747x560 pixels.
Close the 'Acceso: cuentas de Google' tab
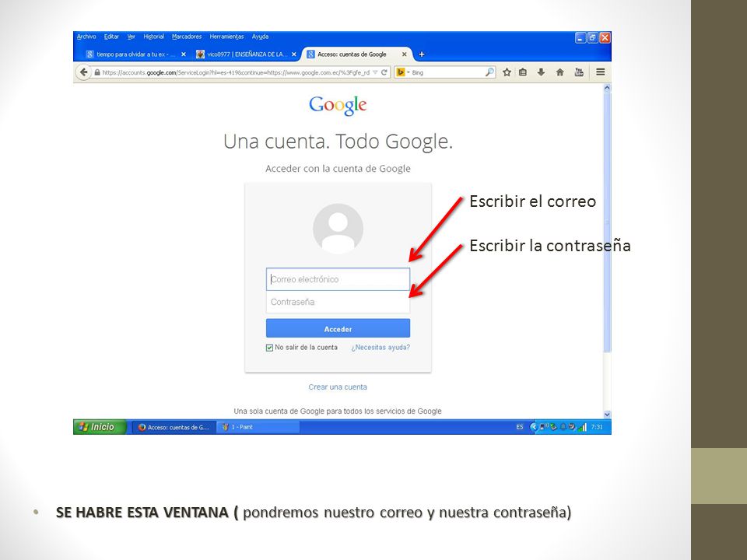[404, 54]
